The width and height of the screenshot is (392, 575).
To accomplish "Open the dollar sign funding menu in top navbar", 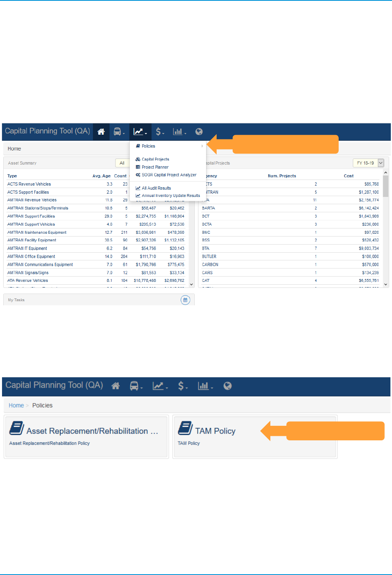I will [160, 132].
